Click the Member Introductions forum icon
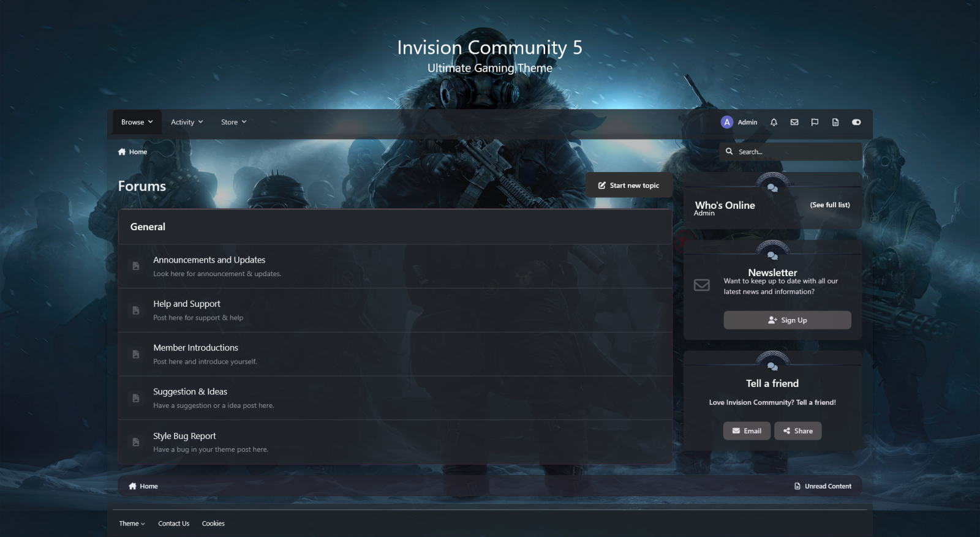 pyautogui.click(x=136, y=355)
